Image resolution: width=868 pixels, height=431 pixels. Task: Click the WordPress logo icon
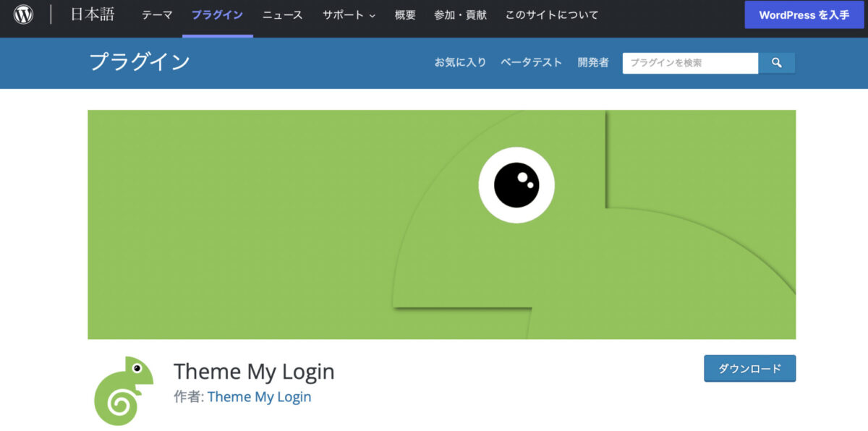pyautogui.click(x=24, y=14)
